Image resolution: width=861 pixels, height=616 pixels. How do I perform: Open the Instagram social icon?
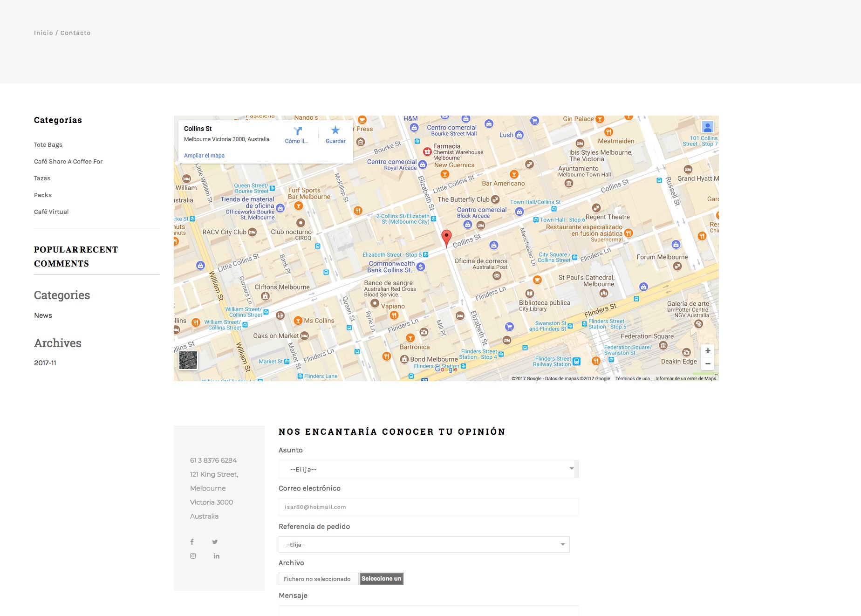click(x=193, y=556)
